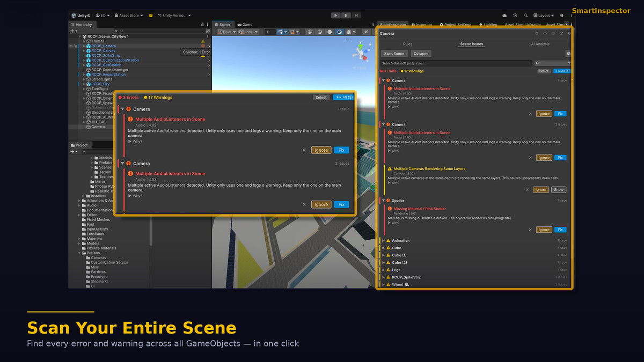Expand the RCCP_SpikeStrip issue group
The width and height of the screenshot is (644, 362).
pos(383,277)
